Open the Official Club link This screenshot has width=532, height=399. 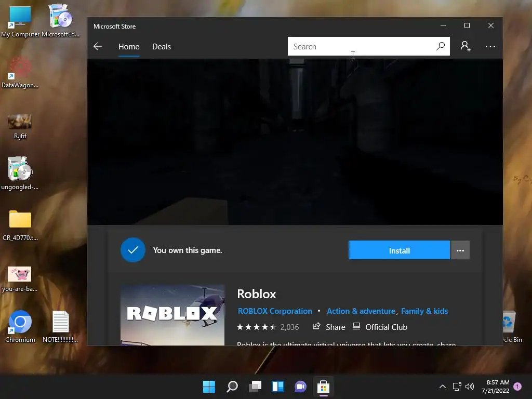pyautogui.click(x=386, y=327)
